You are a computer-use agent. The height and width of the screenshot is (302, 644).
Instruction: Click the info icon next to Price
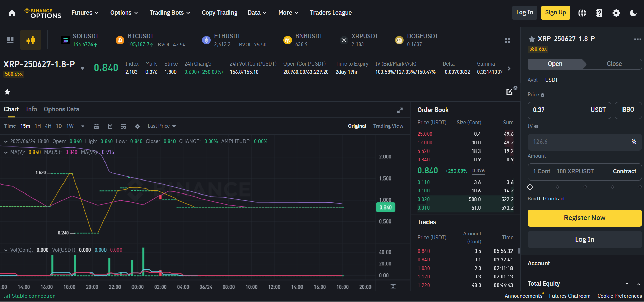[543, 95]
